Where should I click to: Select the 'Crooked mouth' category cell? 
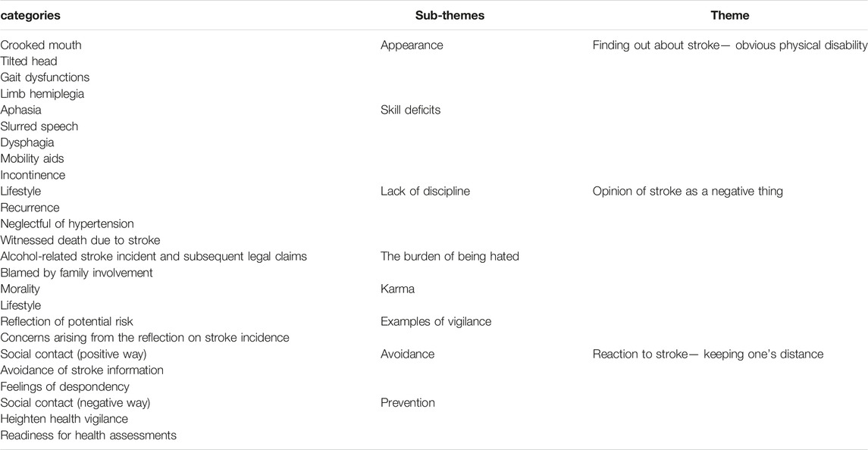click(41, 45)
